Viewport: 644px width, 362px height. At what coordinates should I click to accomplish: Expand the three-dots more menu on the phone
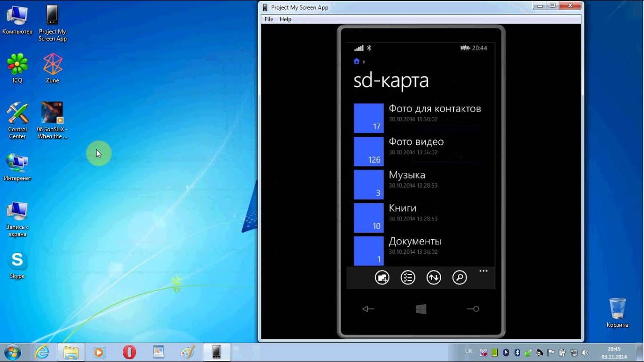coord(484,271)
